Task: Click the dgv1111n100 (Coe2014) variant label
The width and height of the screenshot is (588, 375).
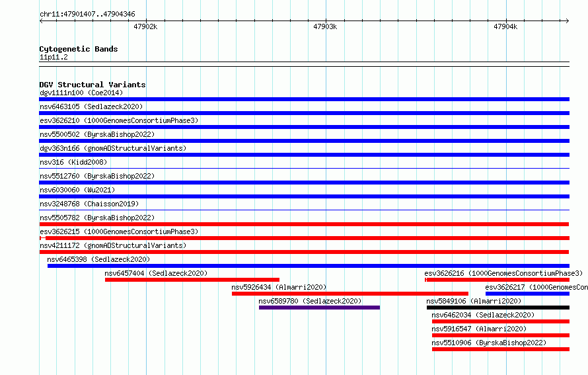Action: [81, 93]
